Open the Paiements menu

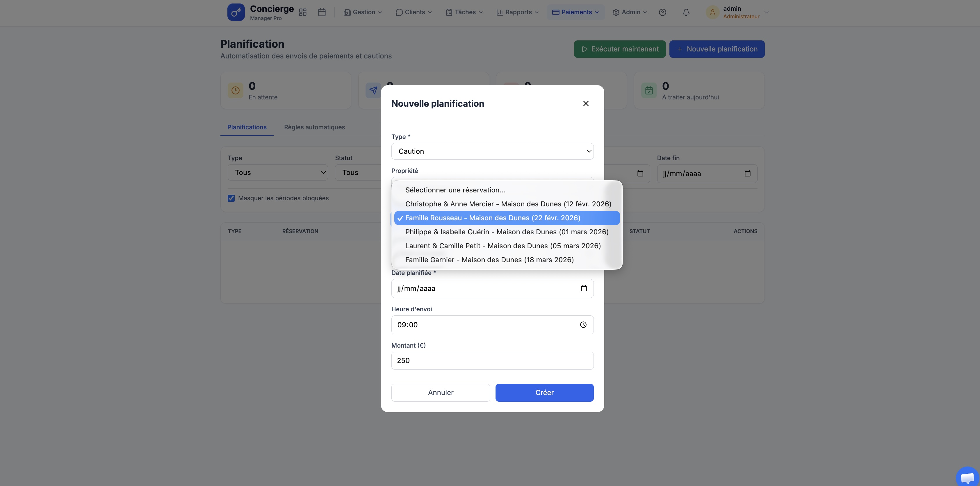pyautogui.click(x=575, y=12)
